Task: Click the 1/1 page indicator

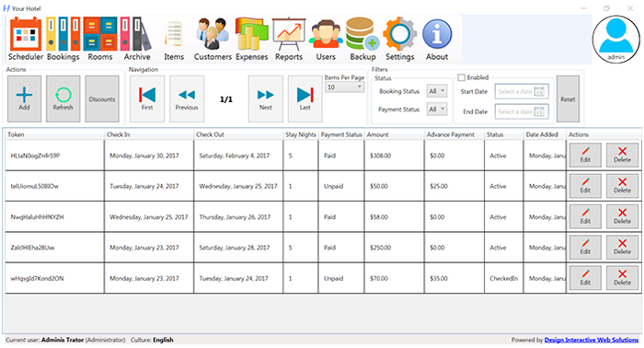Action: tap(226, 99)
